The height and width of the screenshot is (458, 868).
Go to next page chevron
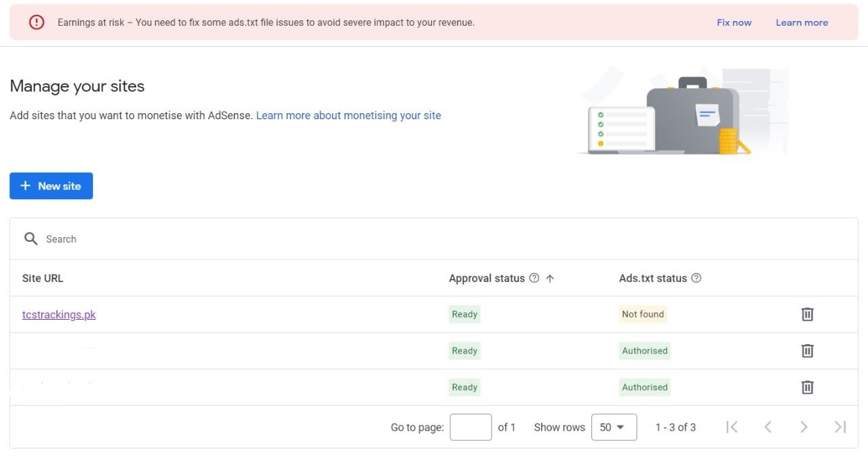804,427
